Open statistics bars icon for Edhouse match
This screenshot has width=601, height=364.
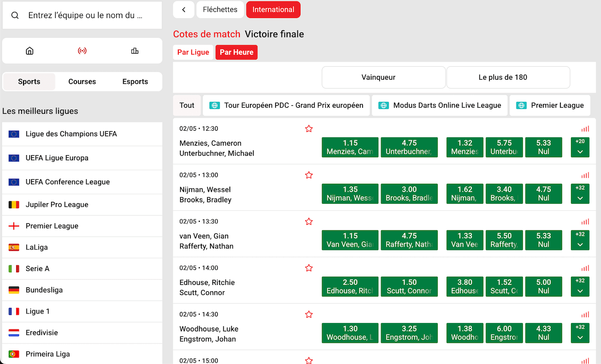point(585,268)
